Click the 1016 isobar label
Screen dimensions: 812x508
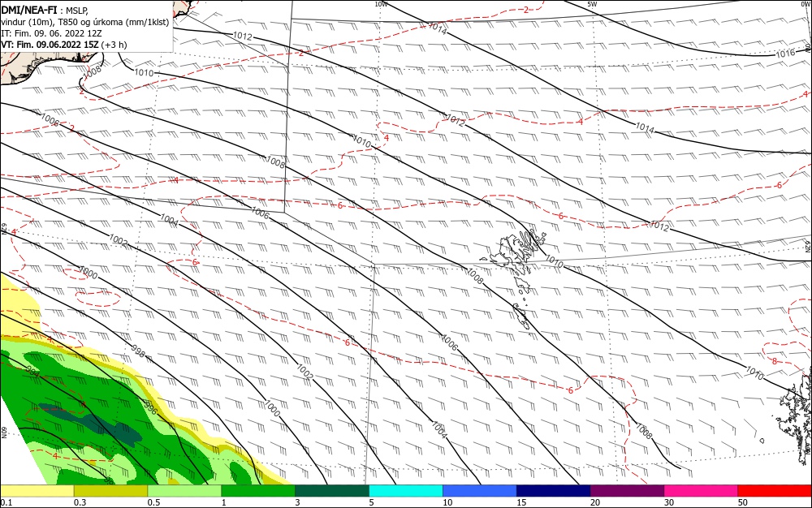(x=785, y=54)
